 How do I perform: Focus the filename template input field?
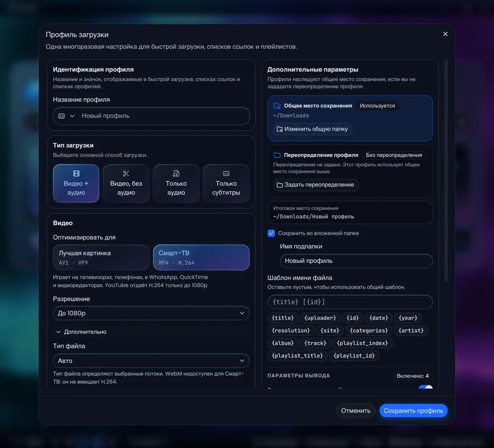click(x=350, y=302)
